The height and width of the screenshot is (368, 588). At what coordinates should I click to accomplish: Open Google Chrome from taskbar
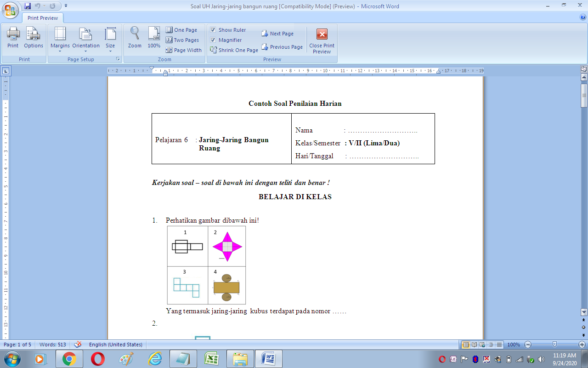click(69, 358)
